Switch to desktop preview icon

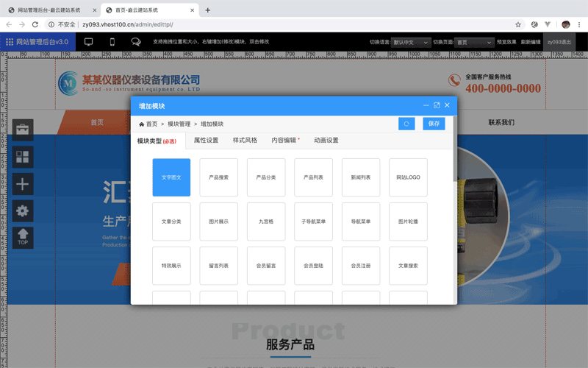(89, 42)
